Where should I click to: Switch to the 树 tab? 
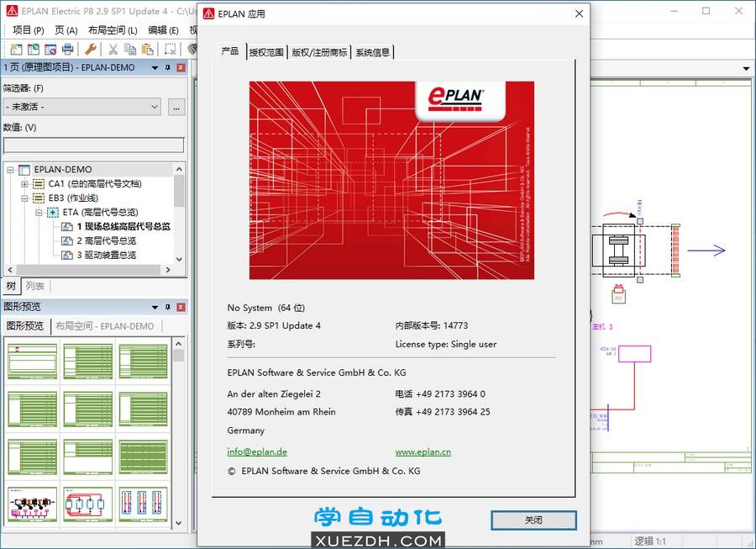pyautogui.click(x=11, y=286)
